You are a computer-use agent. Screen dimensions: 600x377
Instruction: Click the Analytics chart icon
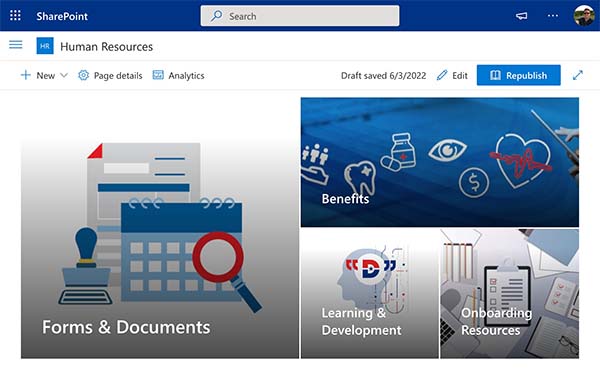(x=158, y=75)
